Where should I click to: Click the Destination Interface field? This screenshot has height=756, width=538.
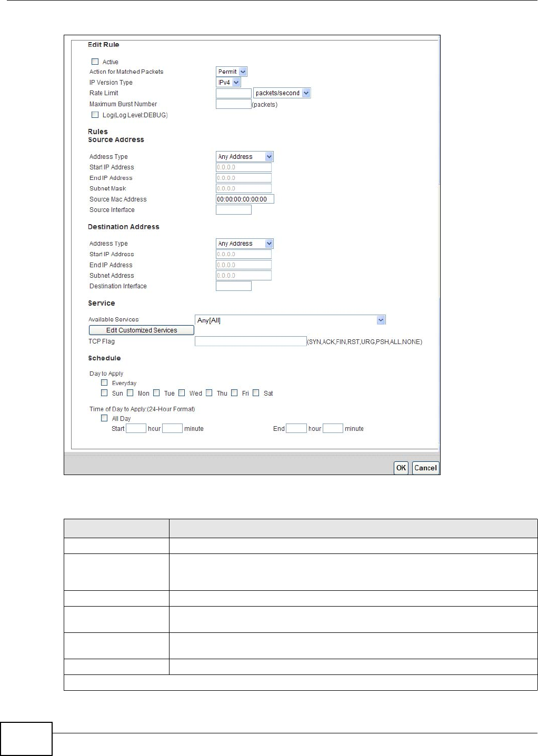(234, 286)
